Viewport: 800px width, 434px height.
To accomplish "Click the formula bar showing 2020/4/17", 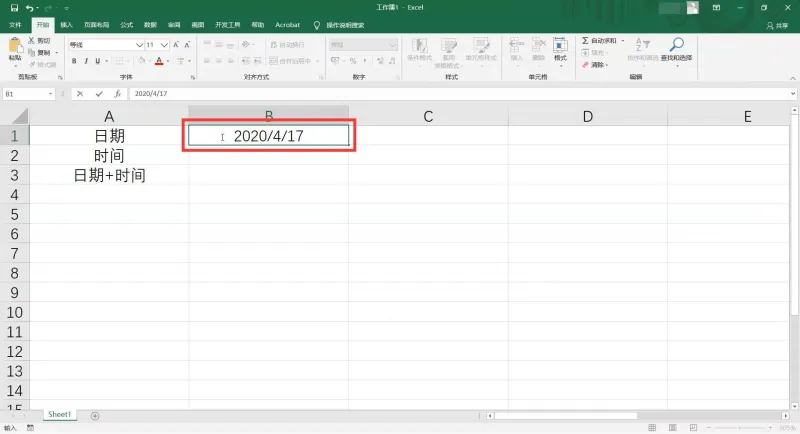I will pyautogui.click(x=459, y=94).
